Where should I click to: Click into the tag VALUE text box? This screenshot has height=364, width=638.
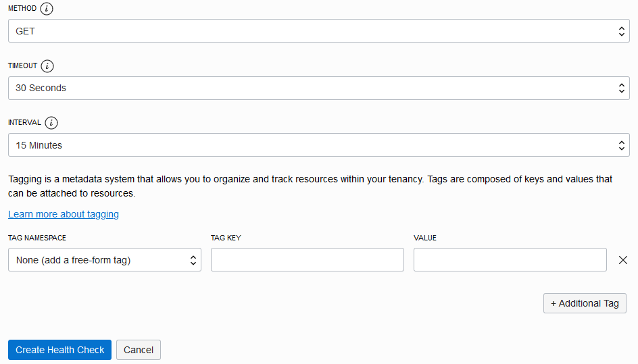(510, 260)
